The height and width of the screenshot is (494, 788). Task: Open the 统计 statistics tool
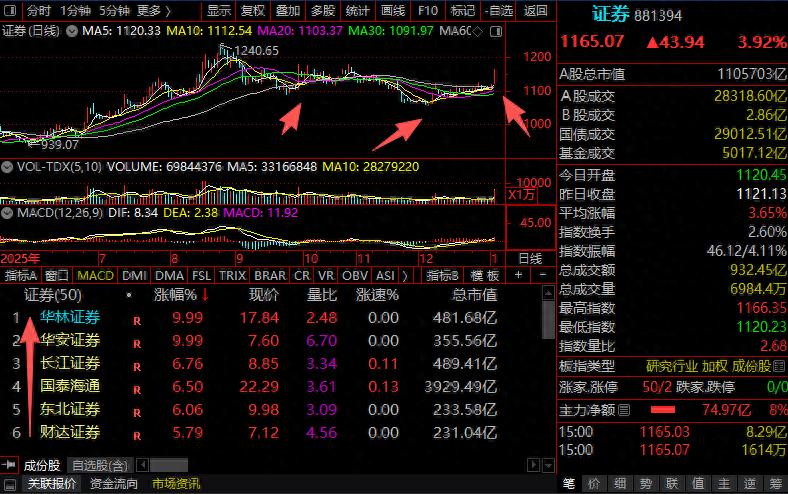click(x=357, y=11)
